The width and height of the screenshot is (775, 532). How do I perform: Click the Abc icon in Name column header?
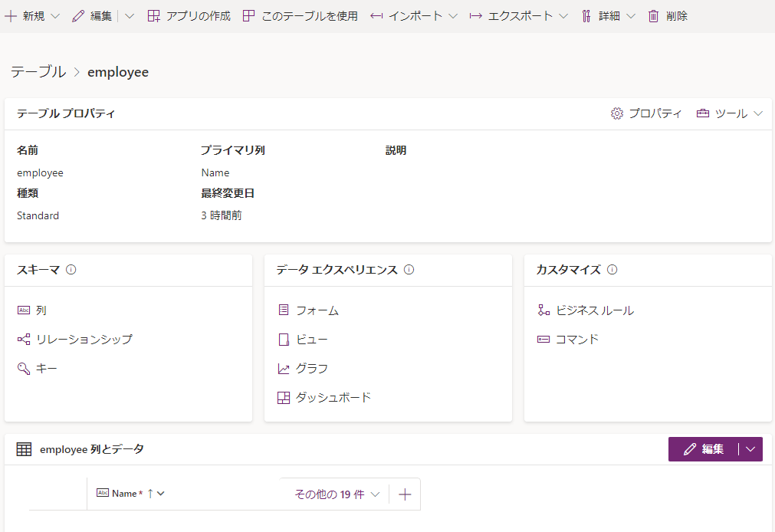click(x=103, y=493)
